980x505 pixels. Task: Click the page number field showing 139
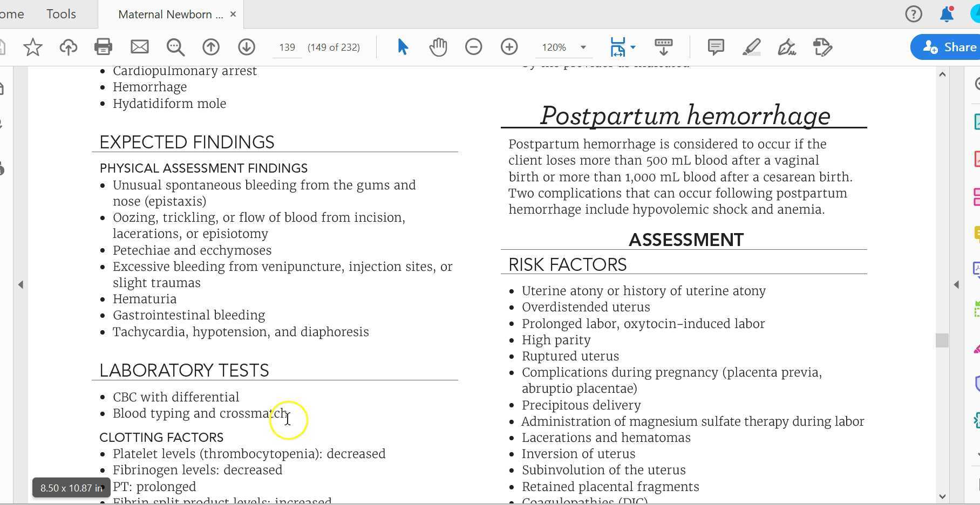point(287,47)
